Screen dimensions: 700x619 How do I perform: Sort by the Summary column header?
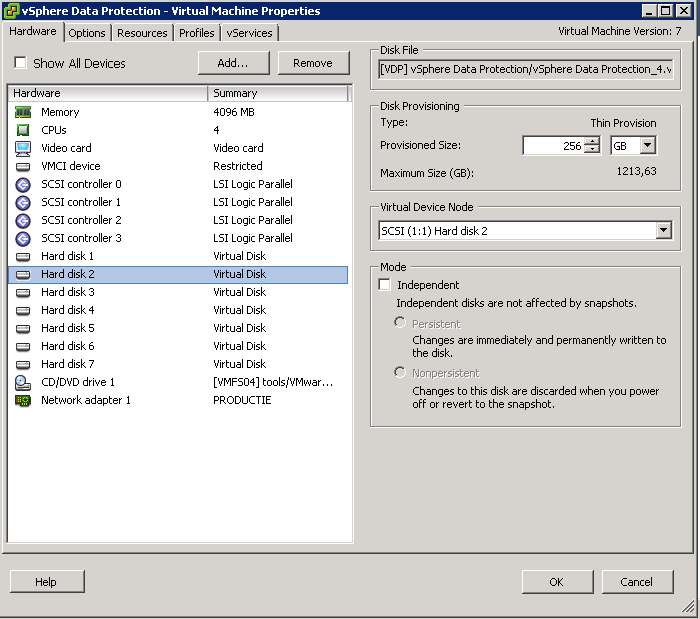[x=278, y=93]
